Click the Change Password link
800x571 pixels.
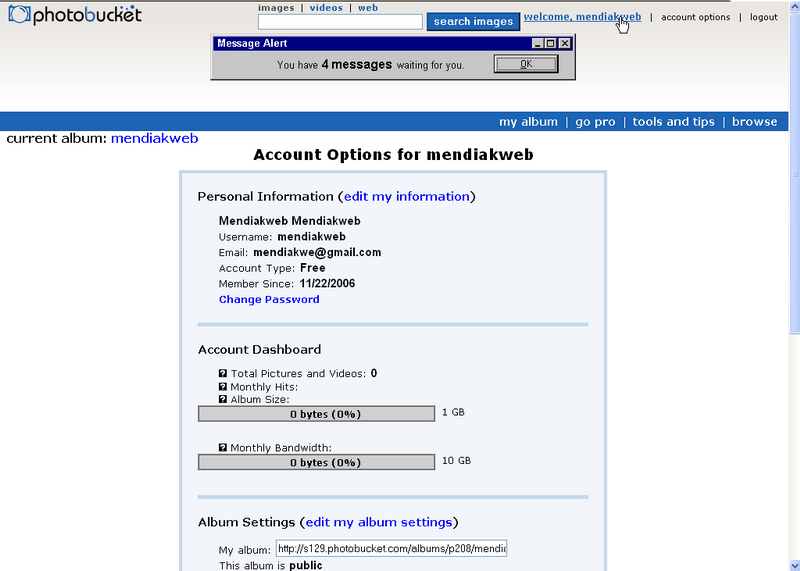coord(269,300)
